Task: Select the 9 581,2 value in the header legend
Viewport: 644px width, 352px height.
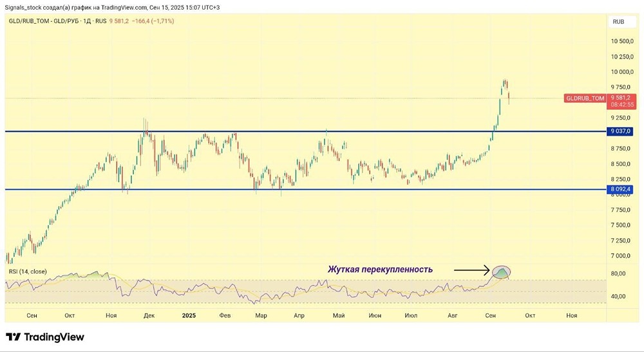Action: pyautogui.click(x=118, y=21)
